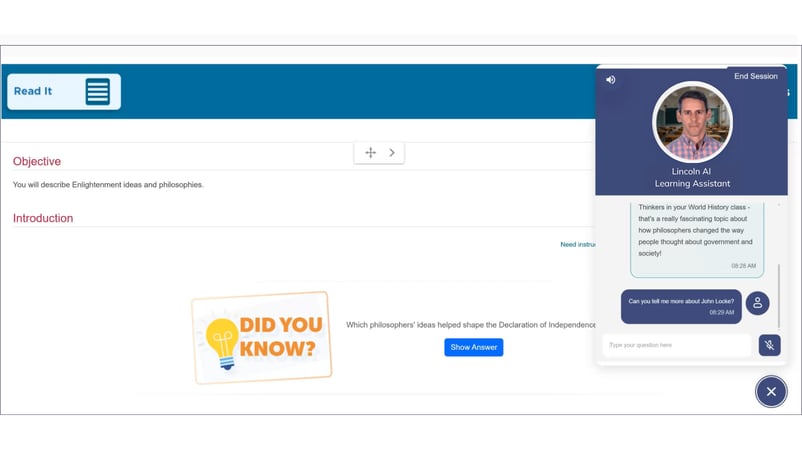This screenshot has width=802, height=451.
Task: Click the Type your question input field
Action: 676,345
